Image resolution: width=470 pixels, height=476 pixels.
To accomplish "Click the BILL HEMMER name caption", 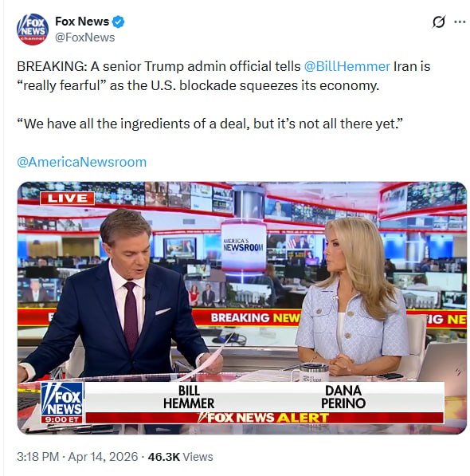I will pyautogui.click(x=189, y=397).
